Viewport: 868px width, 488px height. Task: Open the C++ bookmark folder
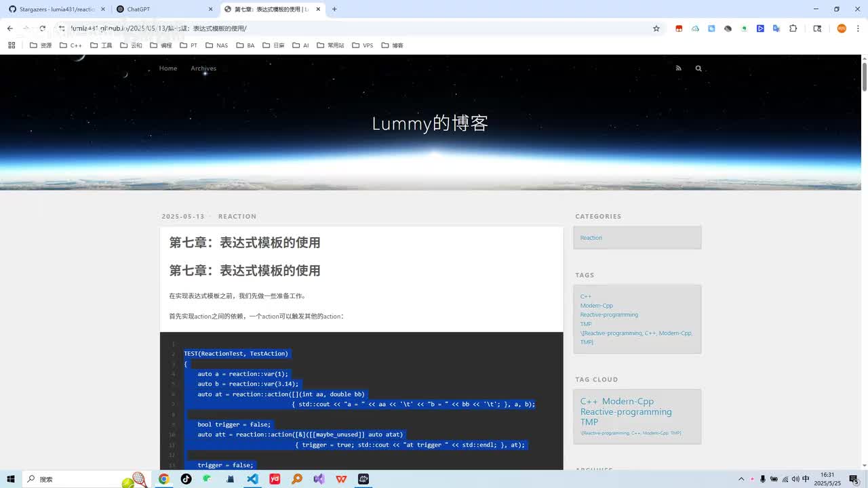tap(71, 45)
